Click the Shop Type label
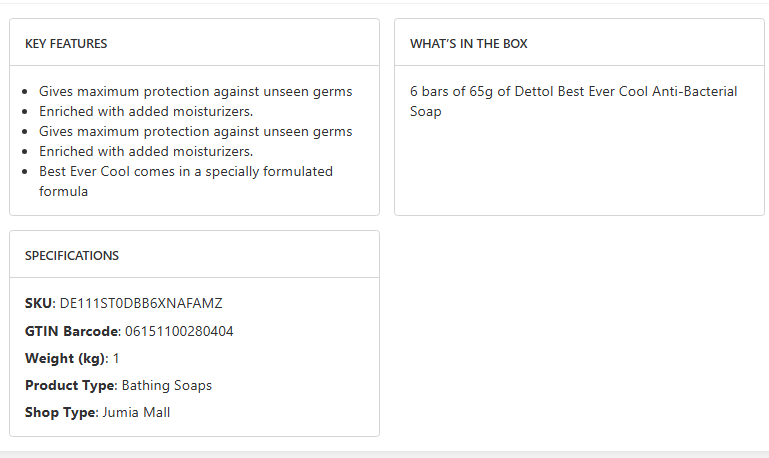769x458 pixels. click(x=60, y=412)
